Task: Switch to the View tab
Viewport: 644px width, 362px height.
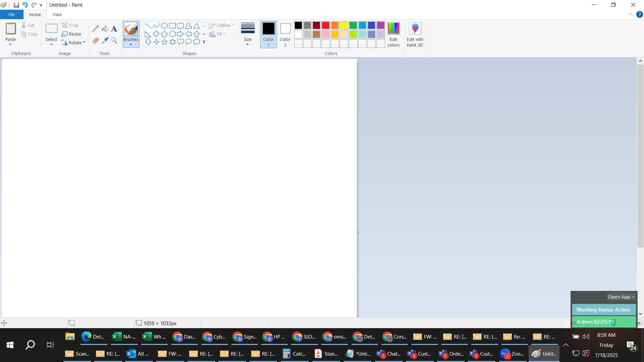Action: pos(57,15)
